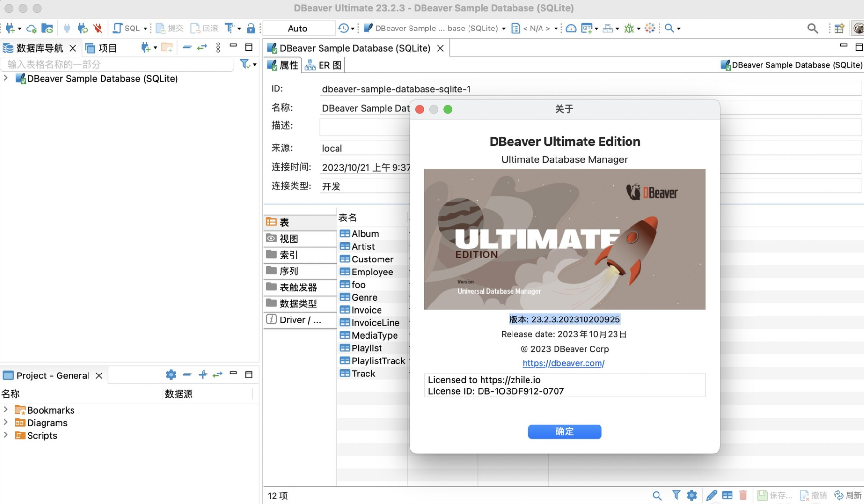The image size is (864, 504).
Task: Click the New Database Connection plug icon
Action: pyautogui.click(x=10, y=28)
